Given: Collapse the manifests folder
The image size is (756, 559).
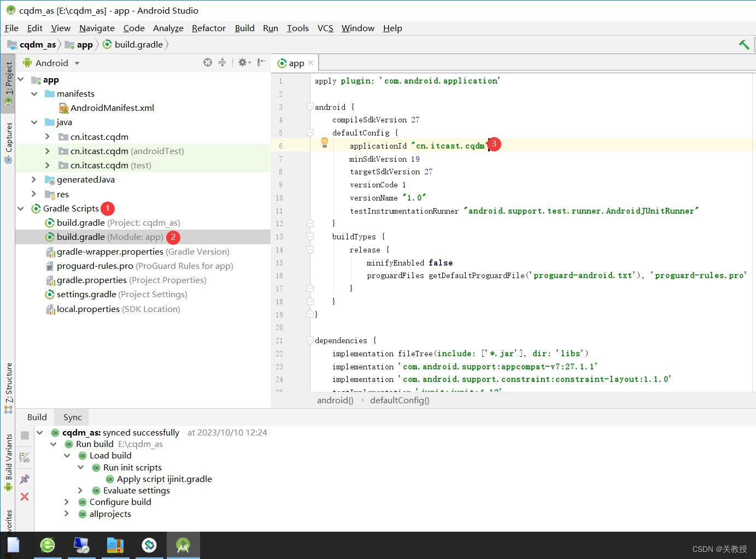Looking at the screenshot, I should tap(34, 94).
